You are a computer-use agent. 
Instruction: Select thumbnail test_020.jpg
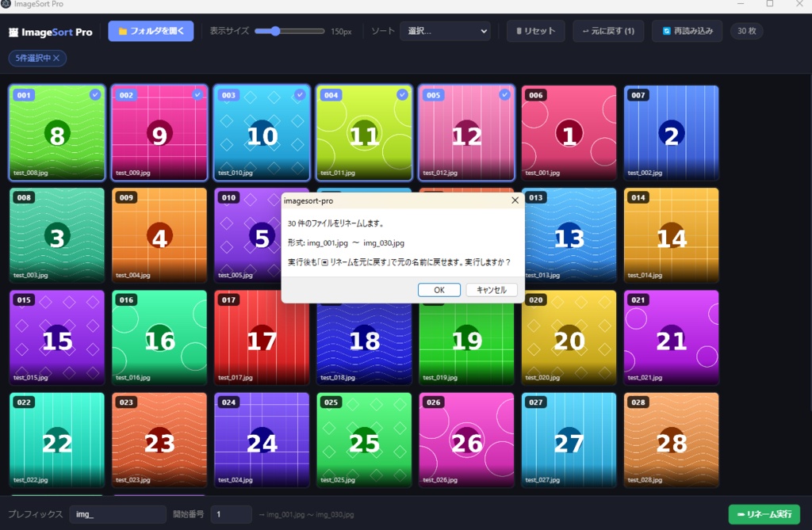tap(569, 337)
